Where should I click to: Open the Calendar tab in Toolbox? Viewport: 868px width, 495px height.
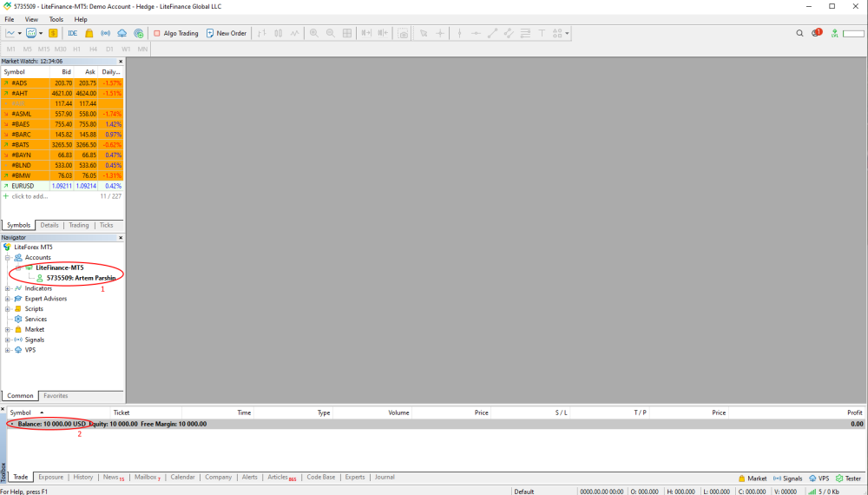click(182, 478)
